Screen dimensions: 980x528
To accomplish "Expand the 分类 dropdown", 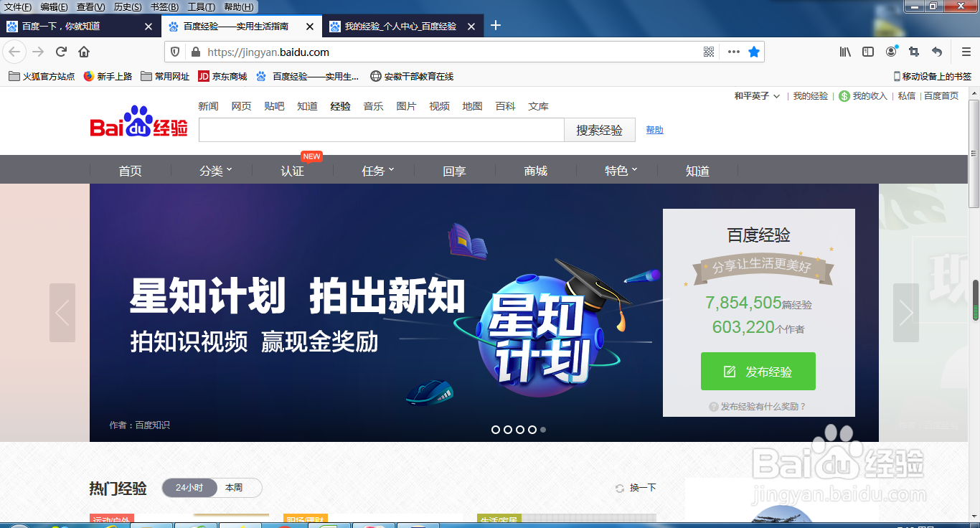I will tap(213, 170).
